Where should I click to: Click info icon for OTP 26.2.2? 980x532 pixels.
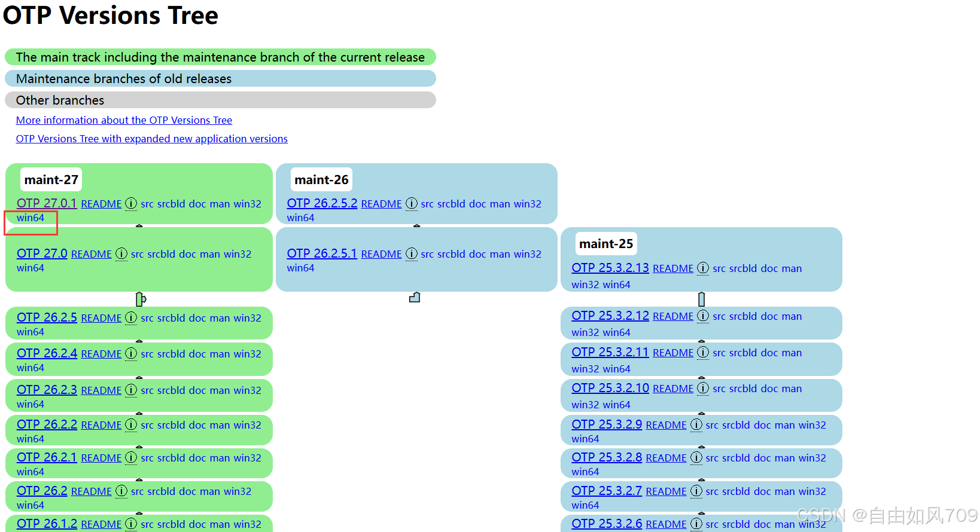click(x=131, y=425)
